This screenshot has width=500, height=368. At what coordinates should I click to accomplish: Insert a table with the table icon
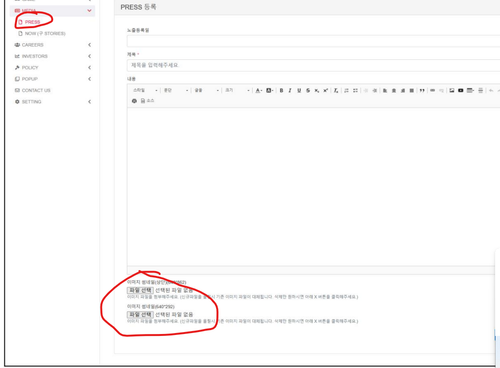click(x=470, y=90)
